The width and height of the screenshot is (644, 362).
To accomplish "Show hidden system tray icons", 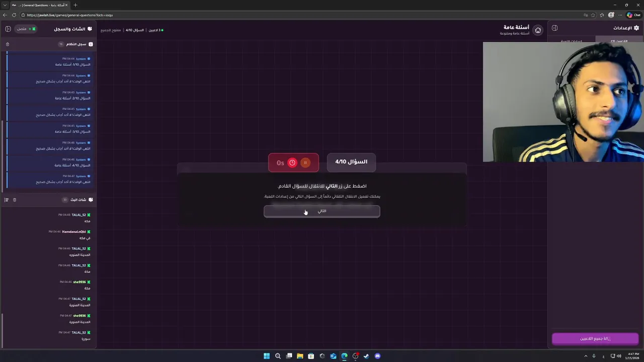I will pos(586,356).
